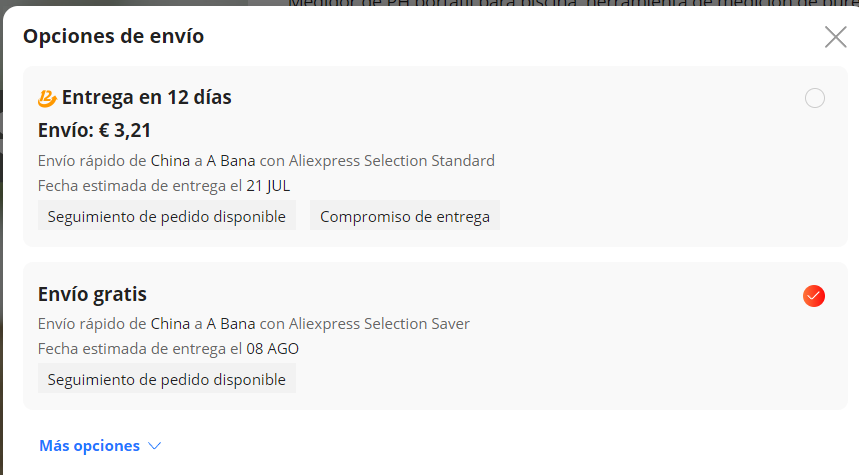Click the product title behind the dialog
This screenshot has width=859, height=475.
point(570,3)
